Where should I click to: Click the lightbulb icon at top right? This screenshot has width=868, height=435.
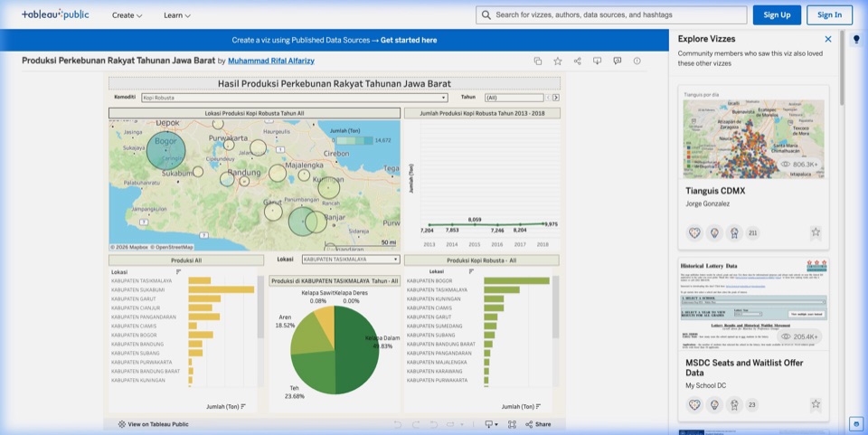(x=856, y=39)
